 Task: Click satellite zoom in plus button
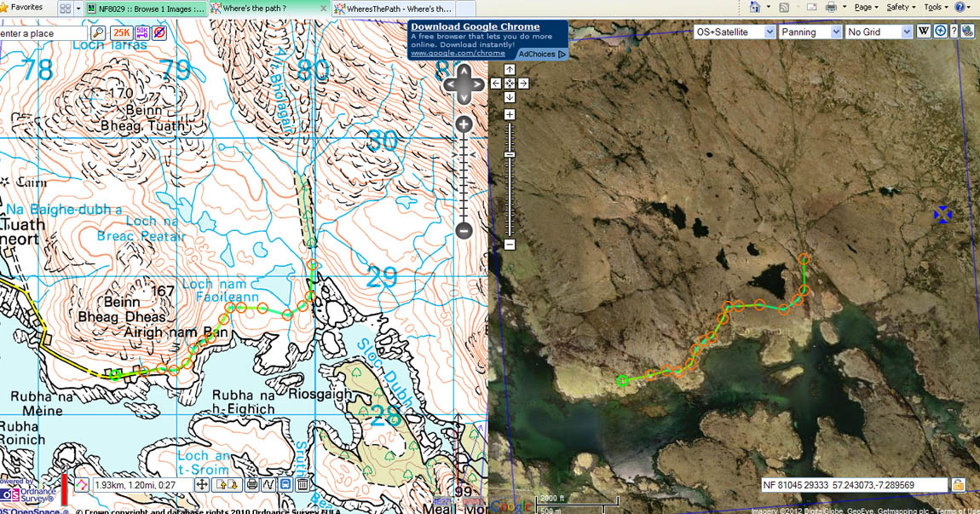510,114
